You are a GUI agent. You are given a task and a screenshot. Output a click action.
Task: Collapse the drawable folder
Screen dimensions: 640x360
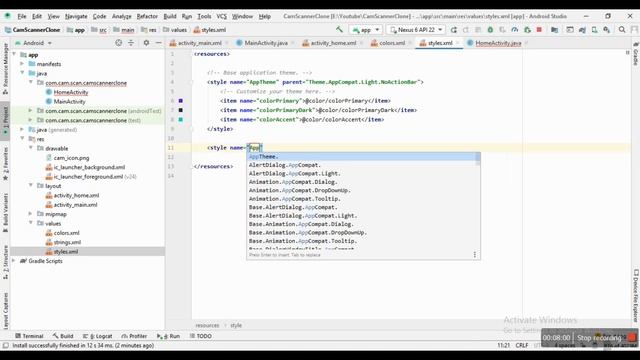point(31,148)
